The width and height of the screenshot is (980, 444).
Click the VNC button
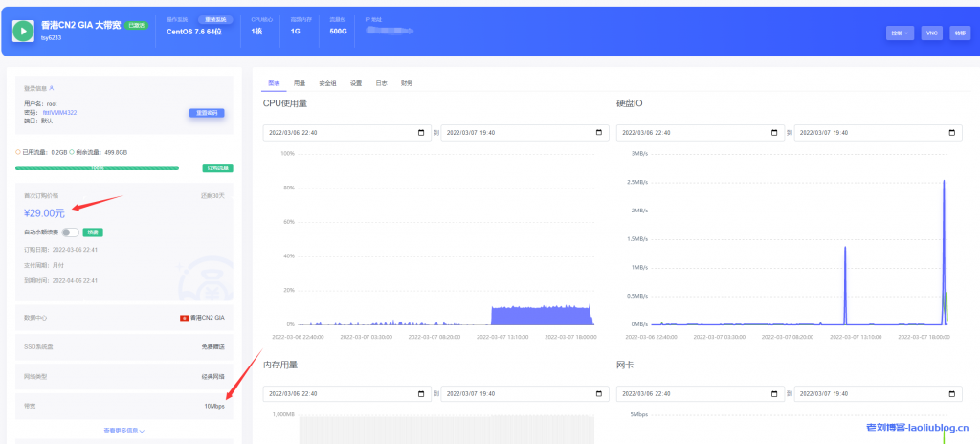coord(931,33)
